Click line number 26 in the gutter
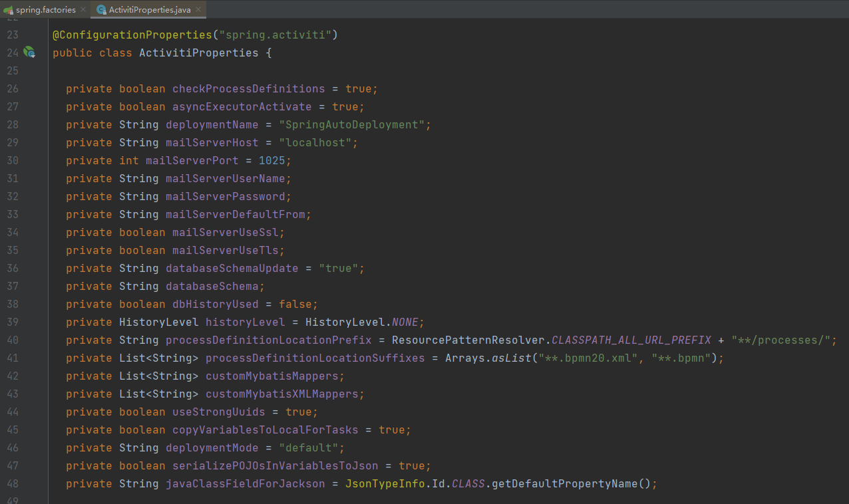849x504 pixels. pyautogui.click(x=13, y=88)
